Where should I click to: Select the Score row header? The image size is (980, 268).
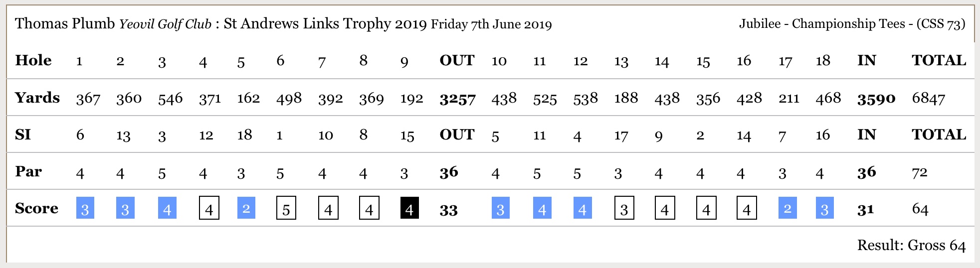tap(36, 208)
